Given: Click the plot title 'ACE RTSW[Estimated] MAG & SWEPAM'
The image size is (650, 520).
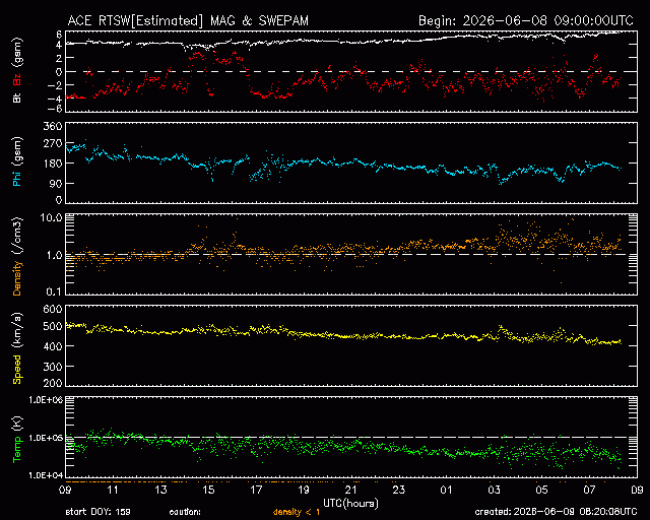Looking at the screenshot, I should click(x=188, y=21).
